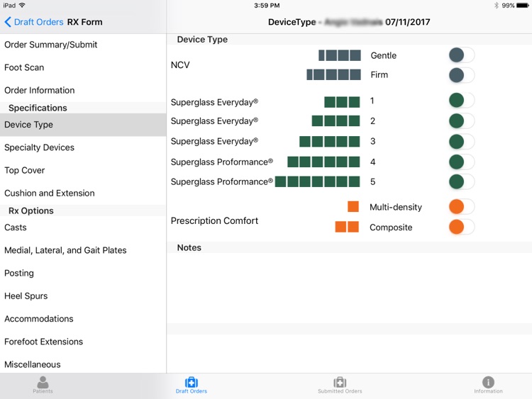Open Cushion and Extension section
Viewport: 532px width, 399px height.
click(x=83, y=193)
